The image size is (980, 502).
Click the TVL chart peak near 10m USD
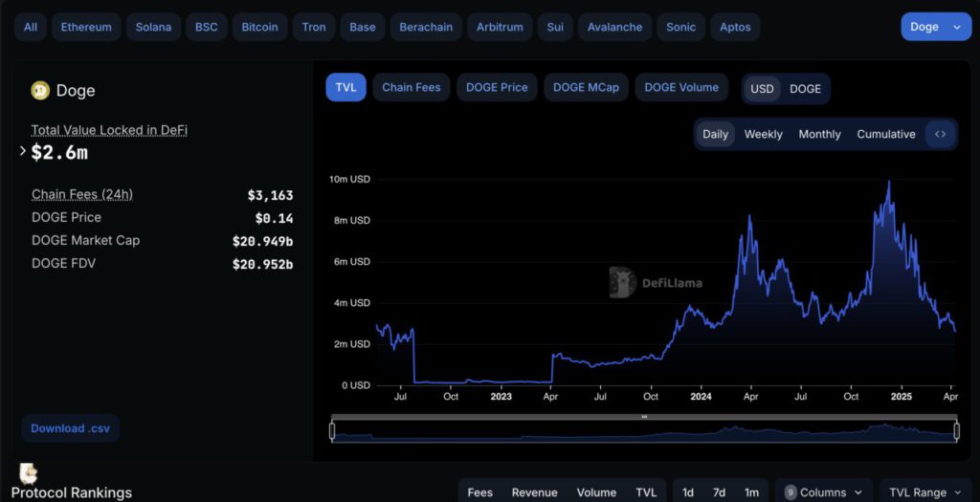888,184
